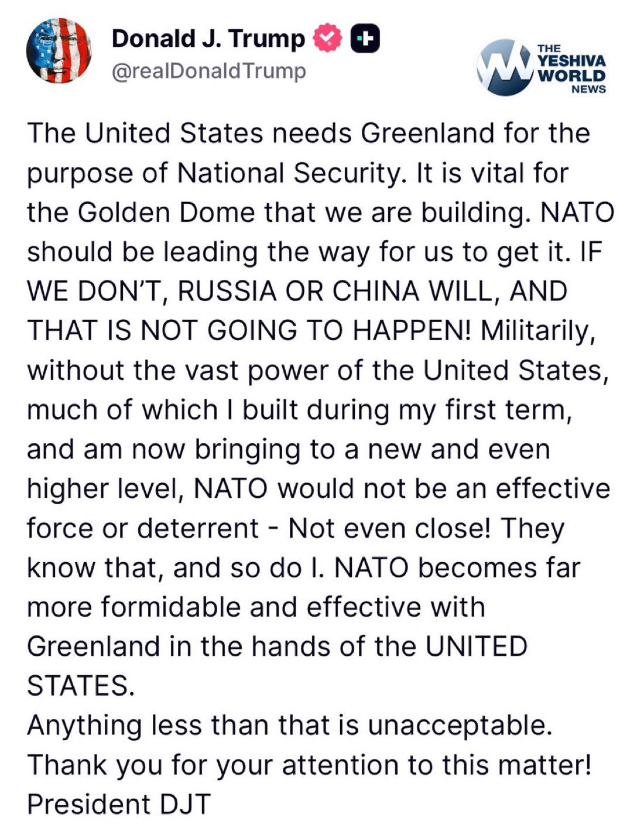Click the 'YESHIVA WORLD NEWS' watermark text
The height and width of the screenshot is (838, 644).
571,69
